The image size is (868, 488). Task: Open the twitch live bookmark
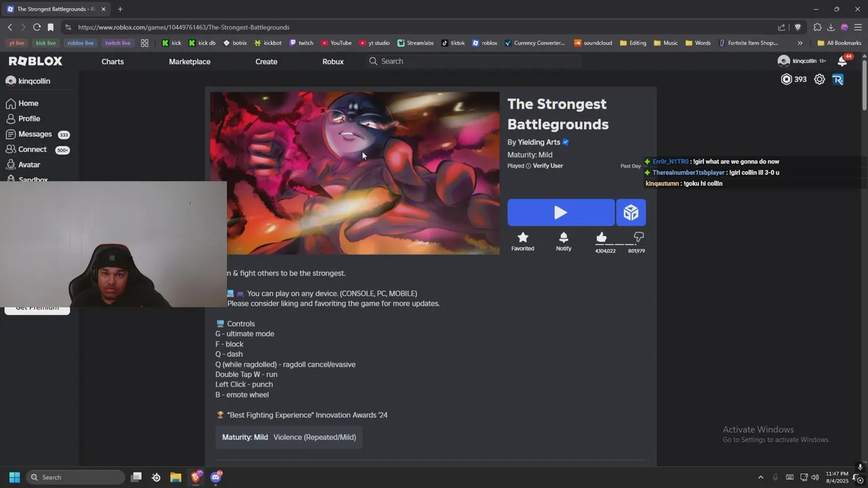pyautogui.click(x=117, y=43)
